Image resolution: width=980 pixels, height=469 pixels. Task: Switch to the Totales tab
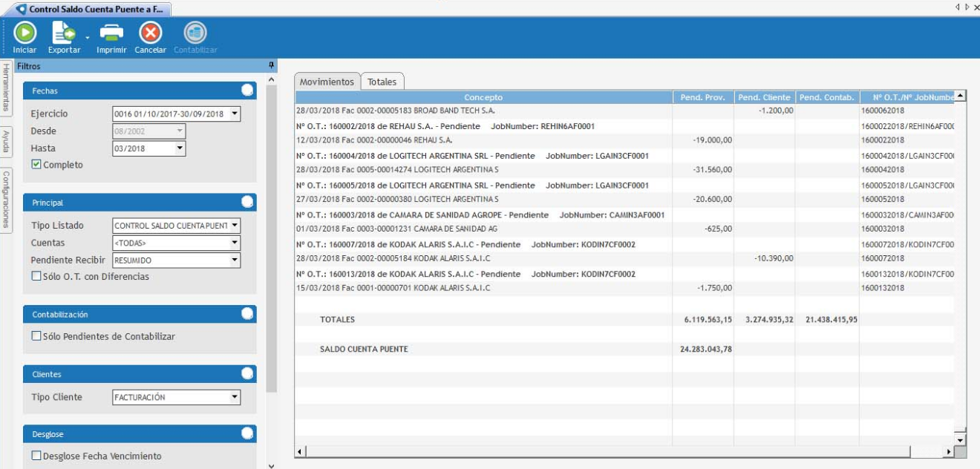[382, 82]
